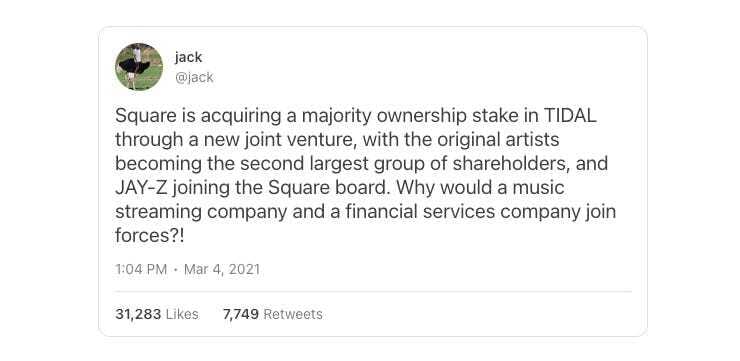Screen dimensions: 740x361
Task: Click the word 'shareholders' in the tweet
Action: click(x=511, y=164)
